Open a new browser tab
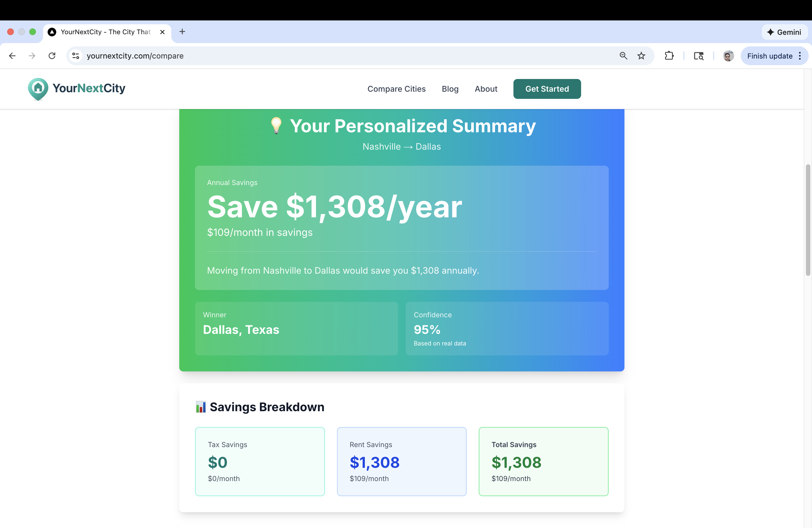Screen dimensions: 812x528 182,32
